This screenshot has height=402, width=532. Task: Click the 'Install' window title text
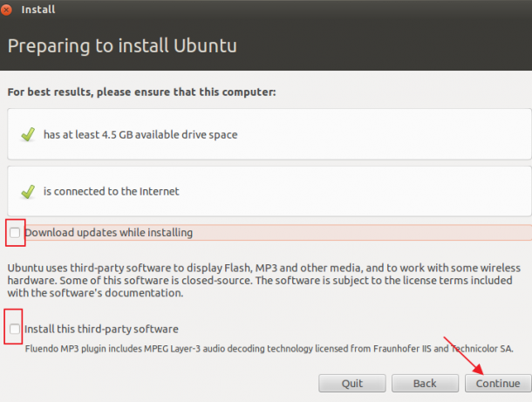[x=38, y=10]
